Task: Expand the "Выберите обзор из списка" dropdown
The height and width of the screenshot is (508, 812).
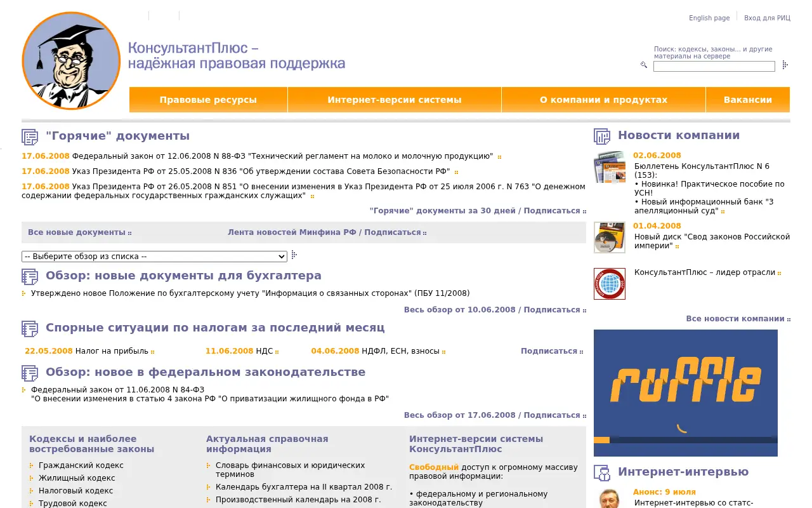Action: coord(155,257)
